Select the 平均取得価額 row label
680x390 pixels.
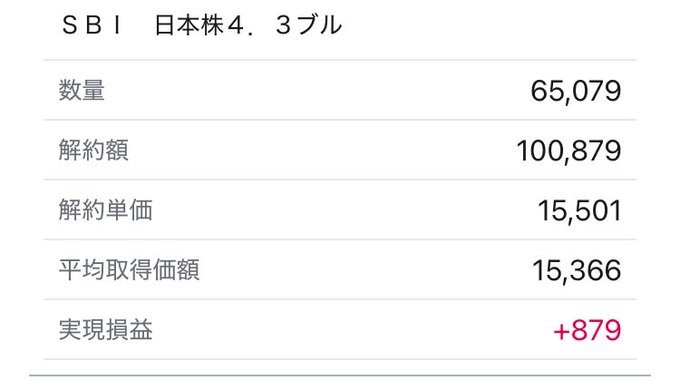pyautogui.click(x=129, y=270)
